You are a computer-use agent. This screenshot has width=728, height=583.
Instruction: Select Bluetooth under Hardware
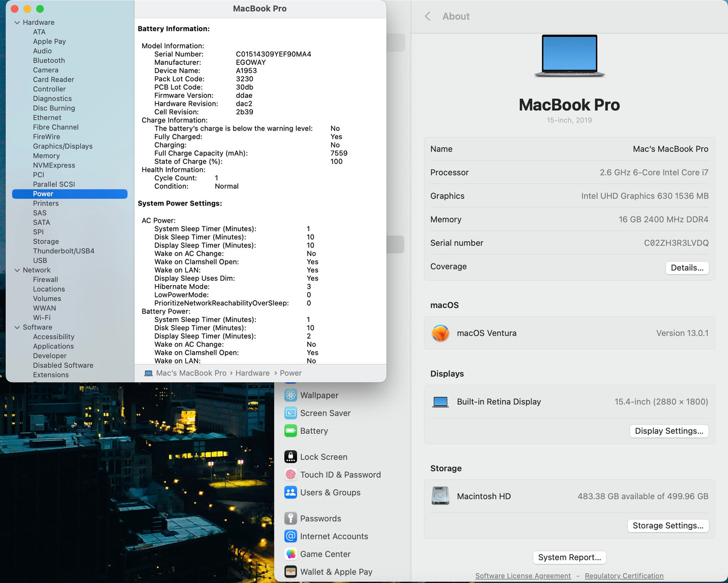click(49, 60)
